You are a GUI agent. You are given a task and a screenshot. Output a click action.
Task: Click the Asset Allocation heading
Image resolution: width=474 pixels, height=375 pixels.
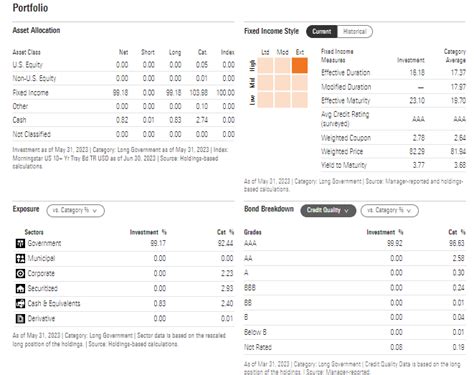coord(36,30)
